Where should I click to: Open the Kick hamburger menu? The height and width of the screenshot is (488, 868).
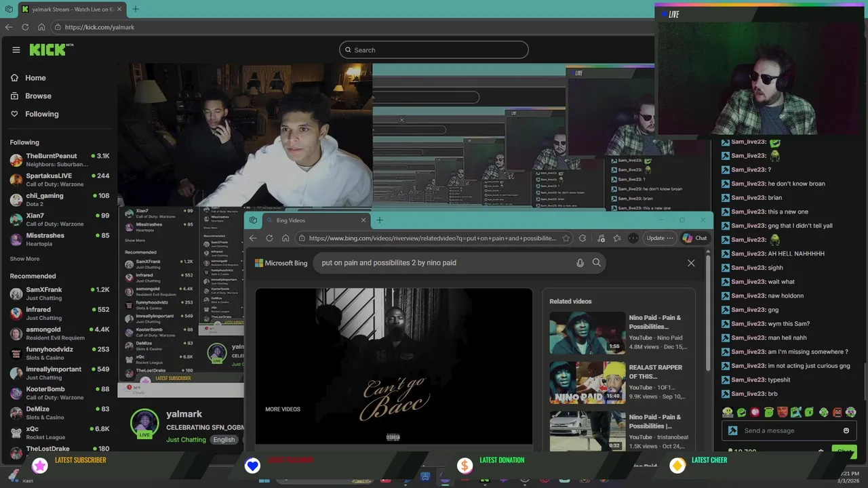pyautogui.click(x=16, y=49)
